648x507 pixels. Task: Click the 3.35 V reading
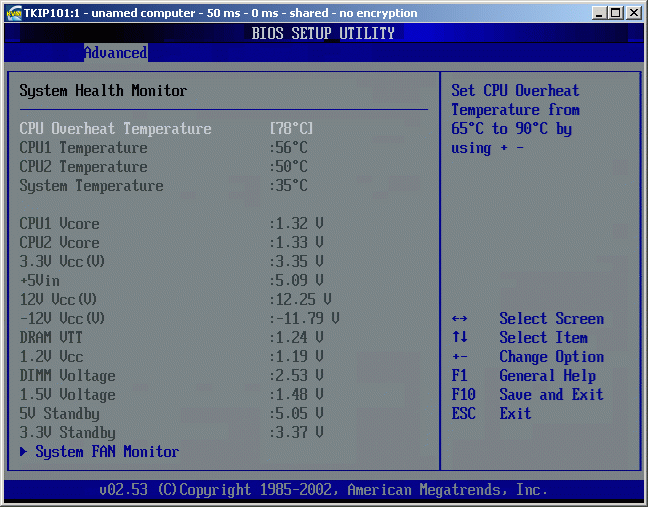tap(296, 262)
